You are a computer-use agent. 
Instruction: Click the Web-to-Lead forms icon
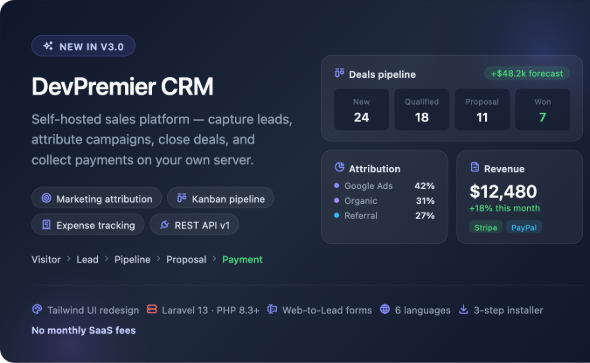(x=272, y=309)
